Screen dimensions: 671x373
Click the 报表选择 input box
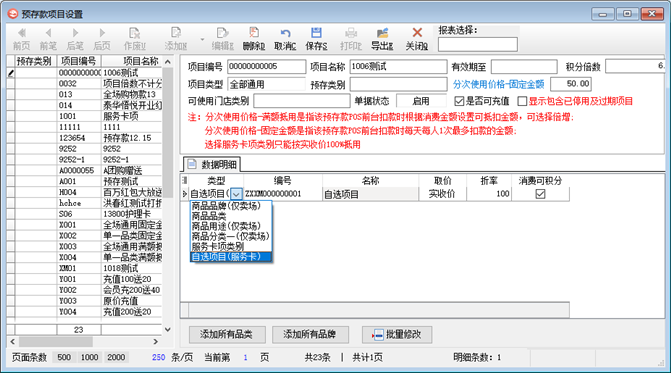478,44
